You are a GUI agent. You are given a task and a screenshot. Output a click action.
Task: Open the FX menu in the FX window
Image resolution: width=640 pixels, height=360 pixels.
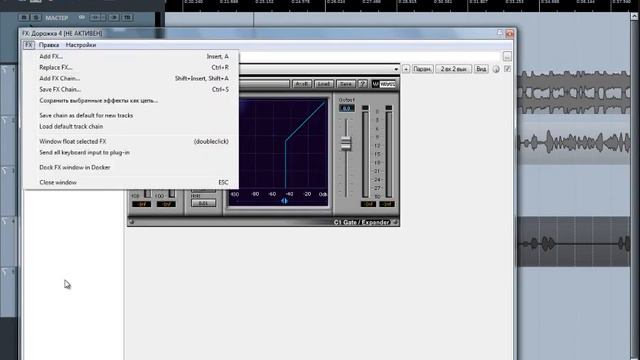tap(29, 45)
